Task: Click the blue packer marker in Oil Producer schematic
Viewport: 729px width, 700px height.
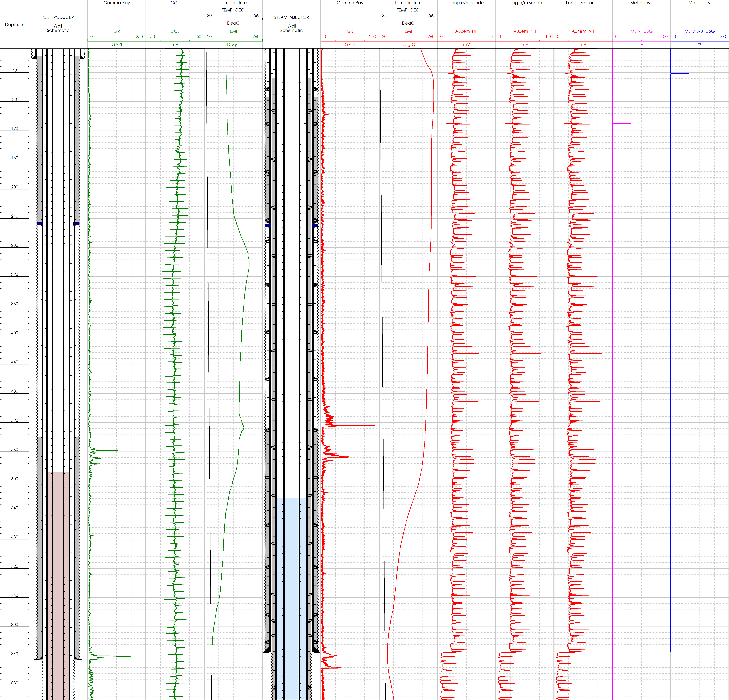Action: click(x=40, y=224)
